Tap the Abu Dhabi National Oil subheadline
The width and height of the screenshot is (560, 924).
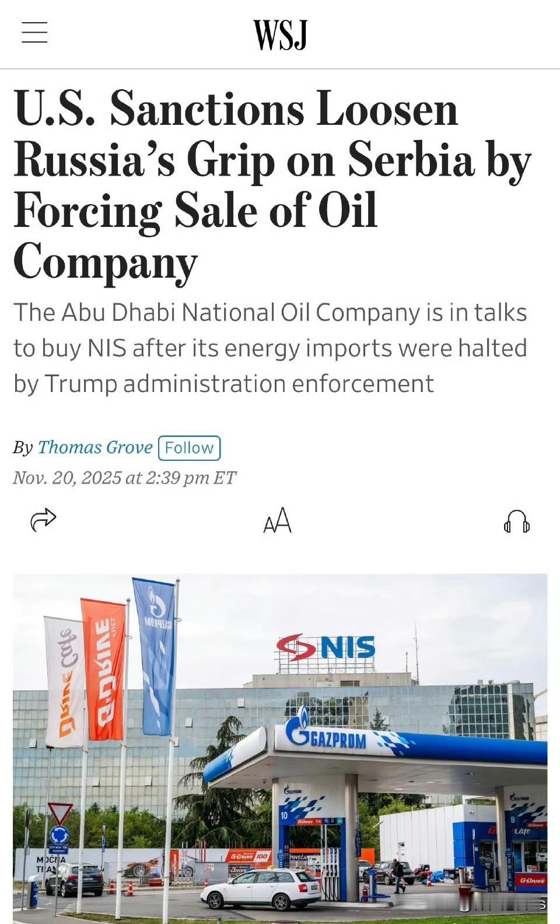(270, 348)
